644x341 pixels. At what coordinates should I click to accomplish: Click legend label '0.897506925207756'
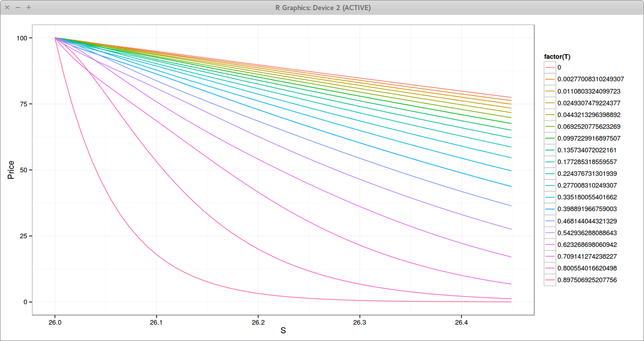click(x=587, y=280)
